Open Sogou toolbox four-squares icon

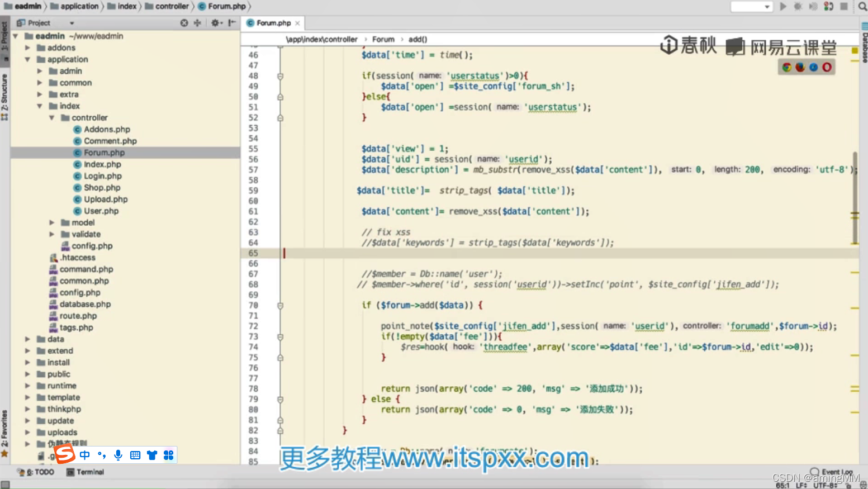[168, 455]
